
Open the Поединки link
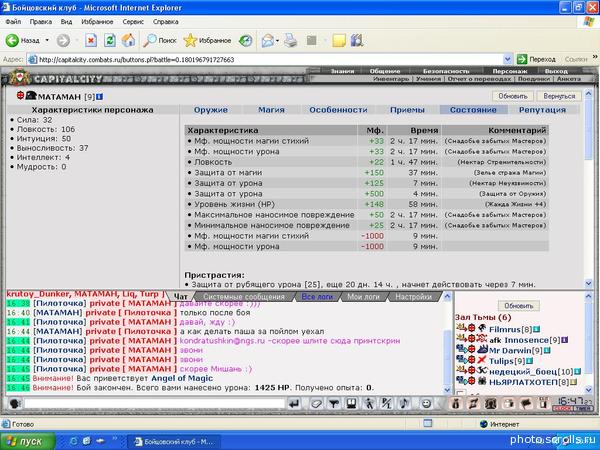[533, 79]
